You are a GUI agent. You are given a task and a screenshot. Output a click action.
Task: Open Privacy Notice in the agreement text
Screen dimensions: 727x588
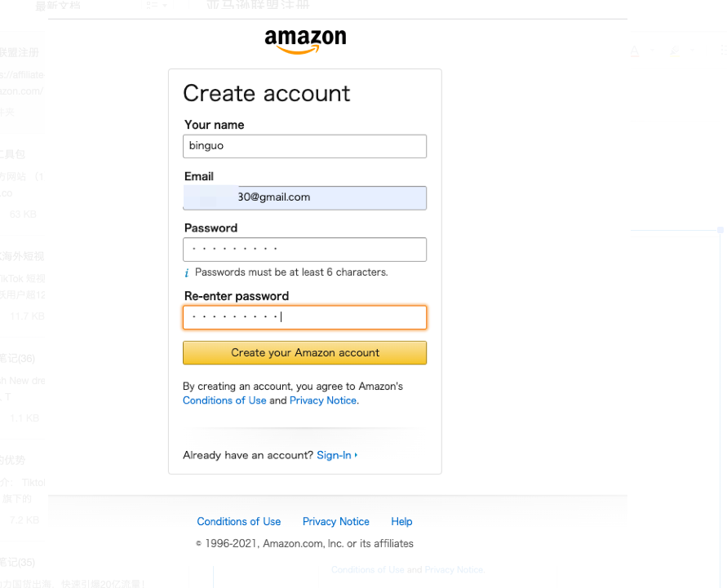(x=323, y=400)
